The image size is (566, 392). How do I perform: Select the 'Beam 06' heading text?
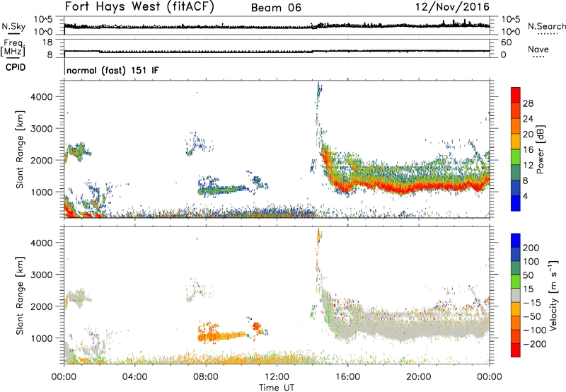tap(276, 8)
